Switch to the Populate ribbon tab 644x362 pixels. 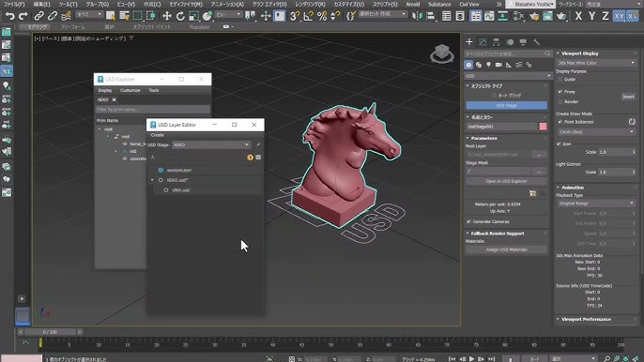[199, 27]
